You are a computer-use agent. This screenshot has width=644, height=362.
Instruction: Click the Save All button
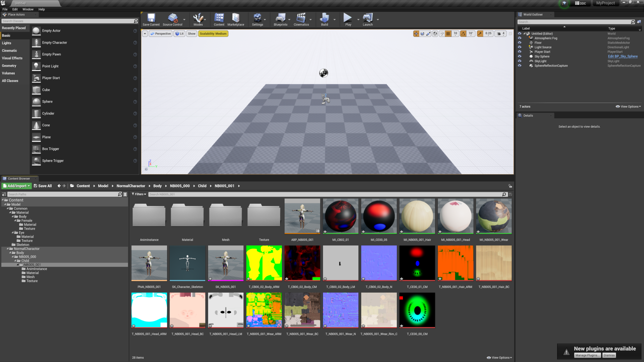[x=43, y=186]
